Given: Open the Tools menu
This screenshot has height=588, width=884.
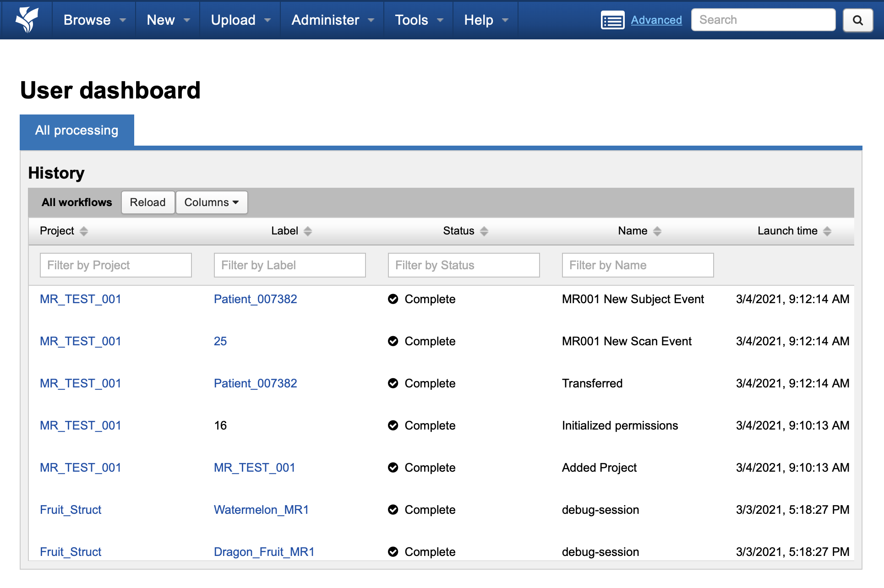Looking at the screenshot, I should (x=419, y=20).
